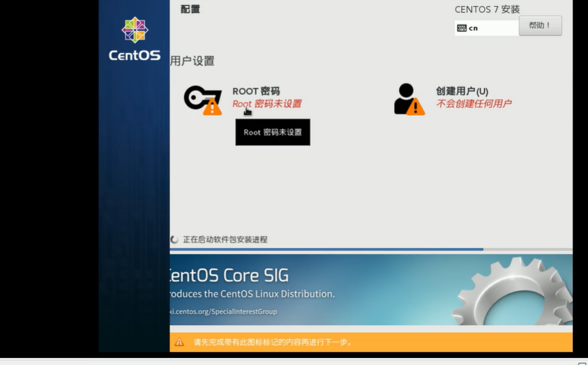Open ROOT 密码 settings
Image resolution: width=588 pixels, height=365 pixels.
256,91
